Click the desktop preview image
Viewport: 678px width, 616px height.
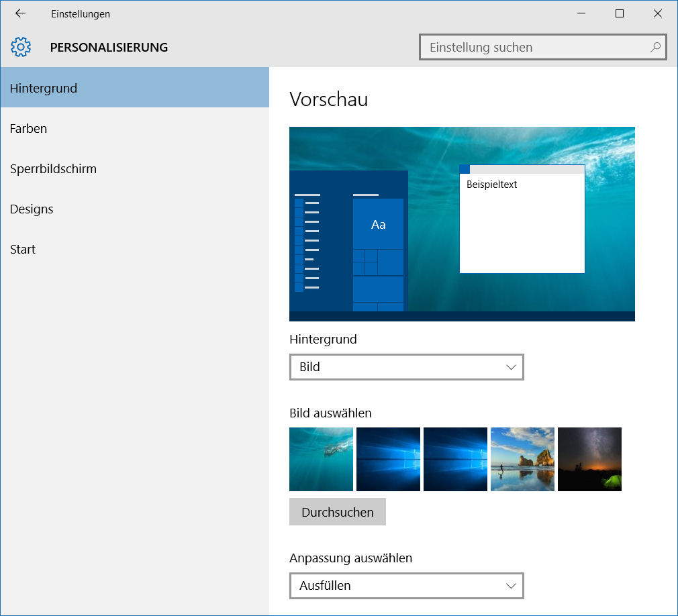pos(462,223)
